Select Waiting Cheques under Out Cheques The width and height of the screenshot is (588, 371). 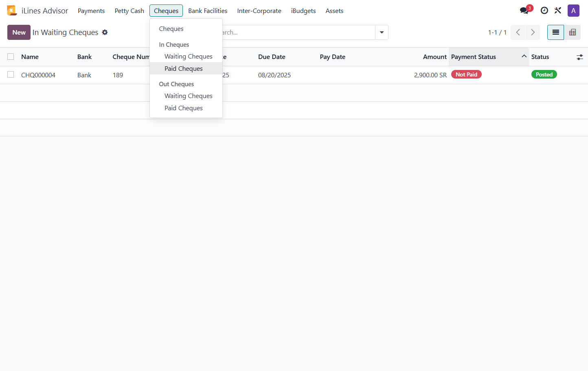coord(186,96)
